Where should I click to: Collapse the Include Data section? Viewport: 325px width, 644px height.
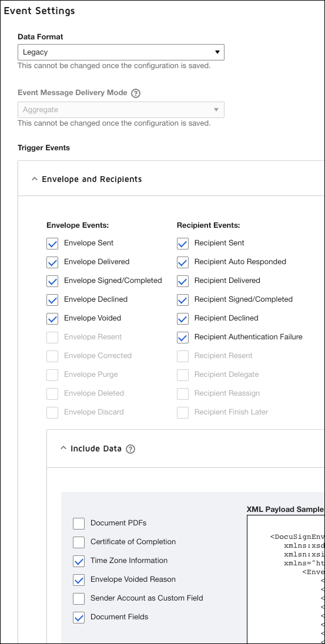tap(63, 449)
